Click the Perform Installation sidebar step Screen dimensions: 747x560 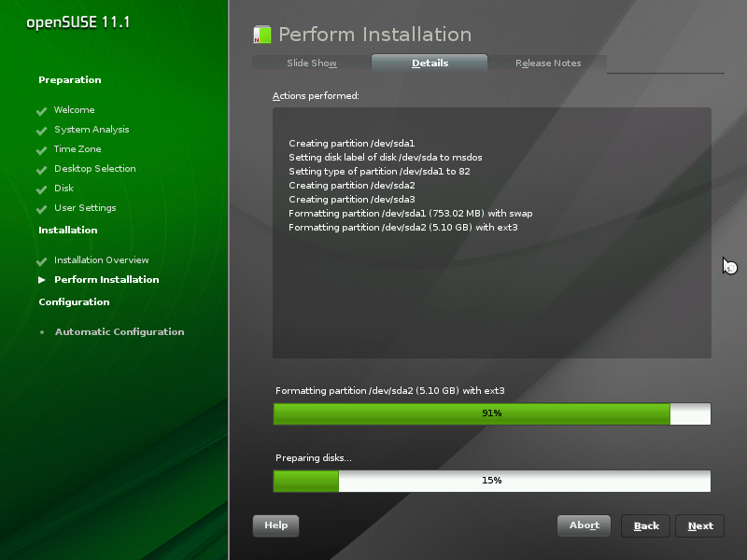106,279
